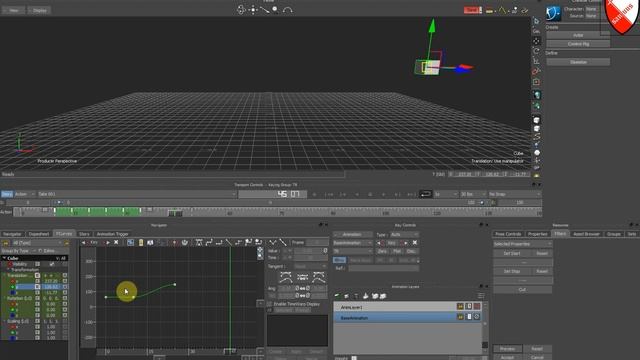Toggle the loop playback button
Viewport: 640px width, 360px height.
(425, 194)
